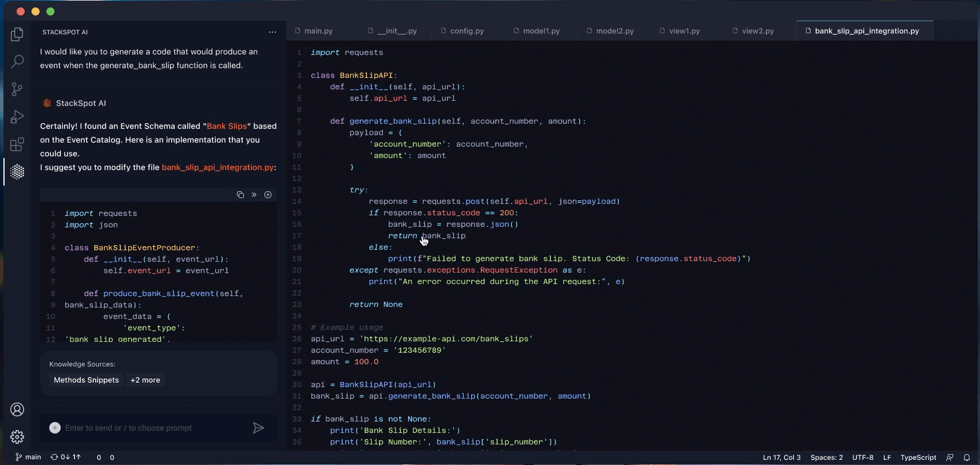Open the Accounts menu icon

tap(17, 409)
